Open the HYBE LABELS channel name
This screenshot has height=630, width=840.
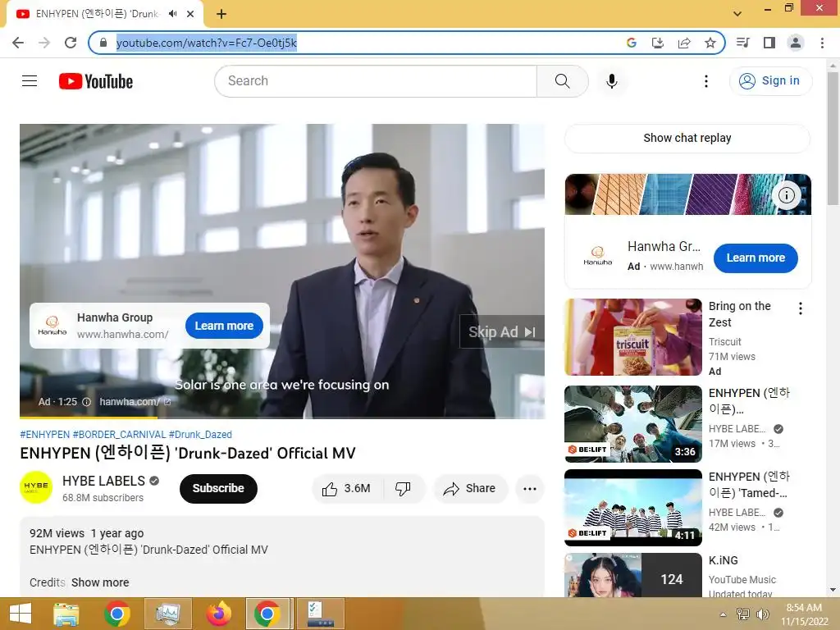click(x=104, y=481)
